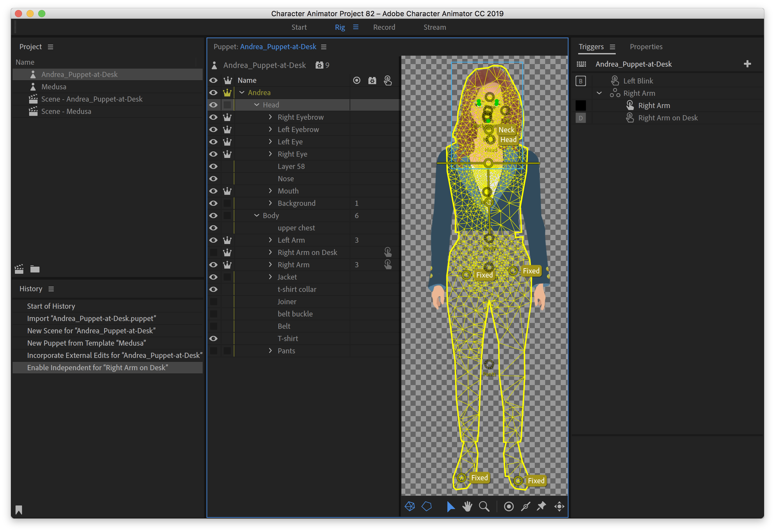Viewport: 775px width, 532px height.
Task: Open the Rig workspace menu icon
Action: coord(356,27)
